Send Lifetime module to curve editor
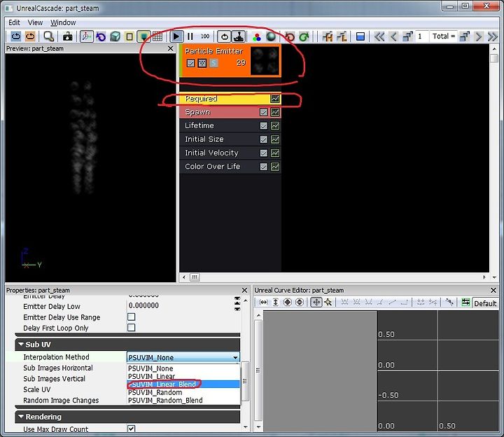This screenshot has width=504, height=437. pos(275,126)
